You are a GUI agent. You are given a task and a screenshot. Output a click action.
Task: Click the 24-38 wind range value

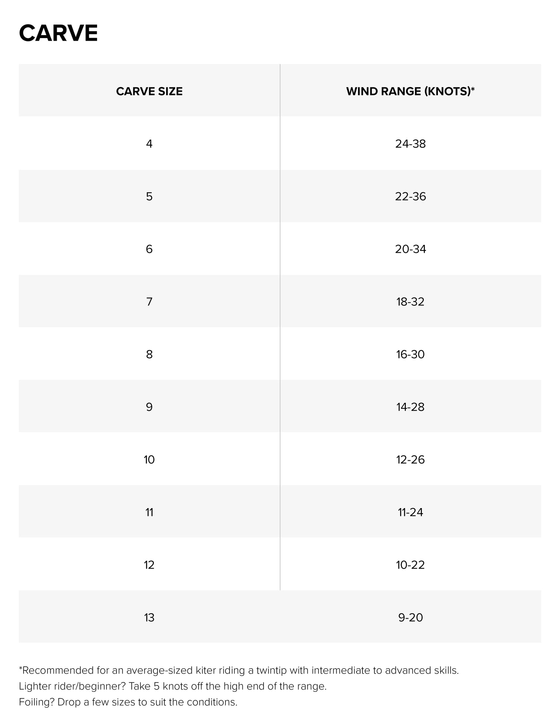410,144
